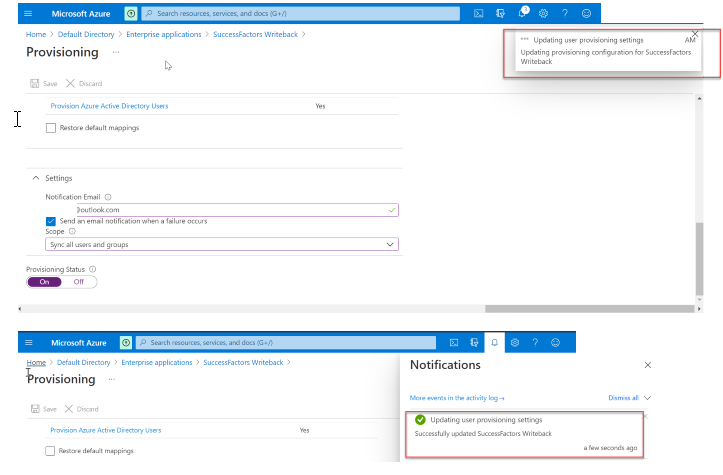Click the Save icon in the bottom Provisioning toolbar

35,409
